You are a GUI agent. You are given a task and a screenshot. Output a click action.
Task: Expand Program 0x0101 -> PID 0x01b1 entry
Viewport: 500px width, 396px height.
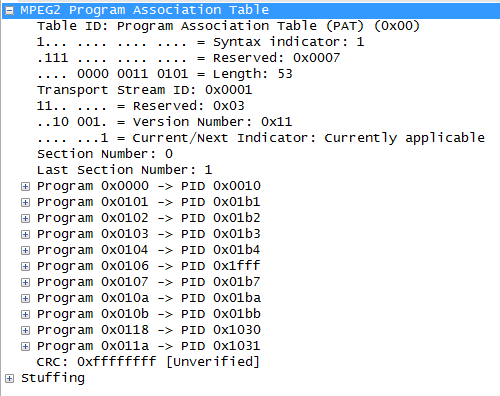[x=25, y=202]
